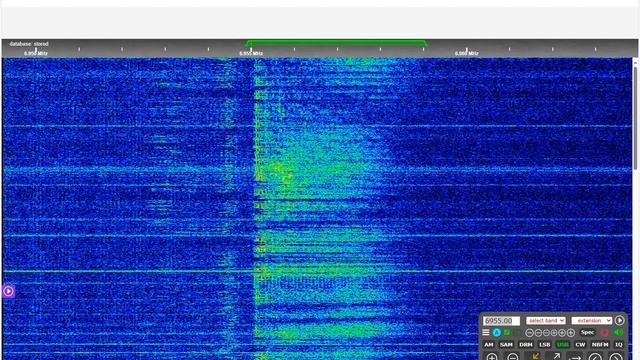Viewport: 640px width, 360px height.
Task: Click the medium frequency step-down button (double minus)
Action: tap(538, 333)
